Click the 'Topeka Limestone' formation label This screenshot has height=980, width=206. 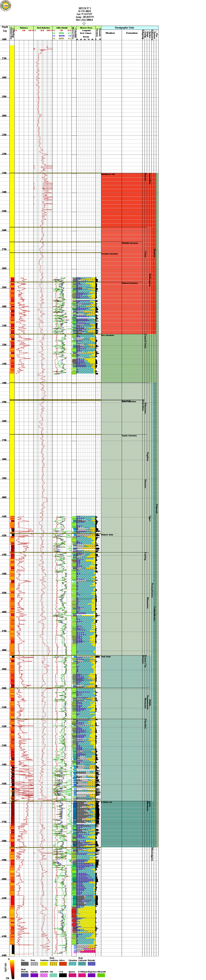pyautogui.click(x=129, y=436)
